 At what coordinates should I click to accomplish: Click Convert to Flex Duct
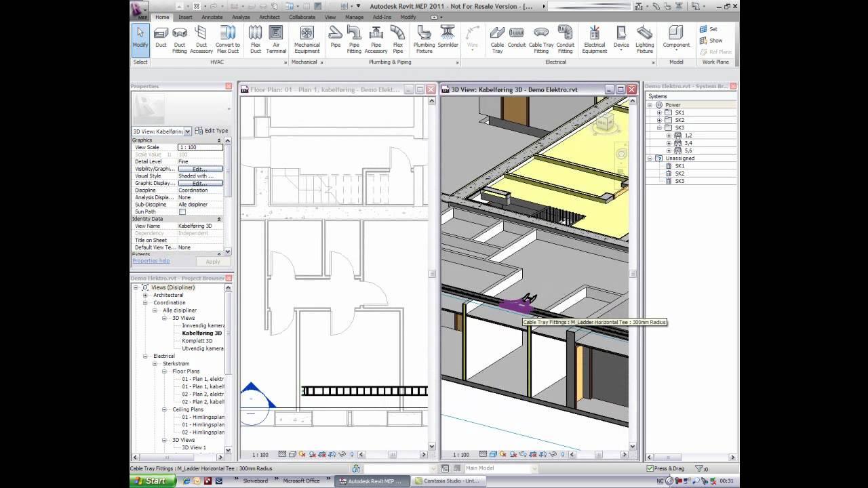tap(228, 39)
